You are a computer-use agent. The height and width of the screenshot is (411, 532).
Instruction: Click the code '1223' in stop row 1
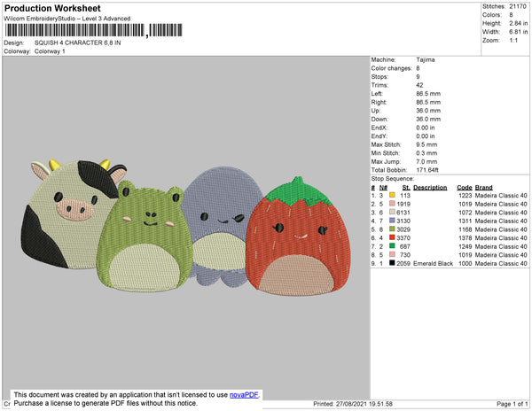pos(465,196)
